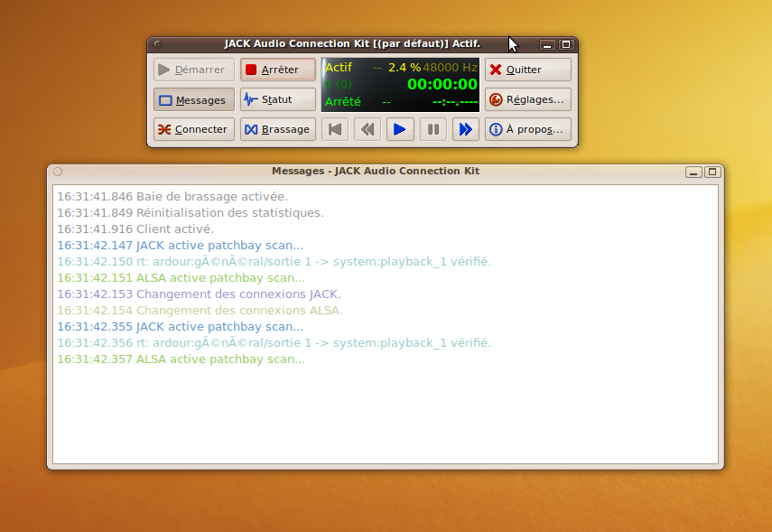Viewport: 772px width, 532px height.
Task: Minimize the JACK Audio Connection Kit window
Action: tap(547, 44)
